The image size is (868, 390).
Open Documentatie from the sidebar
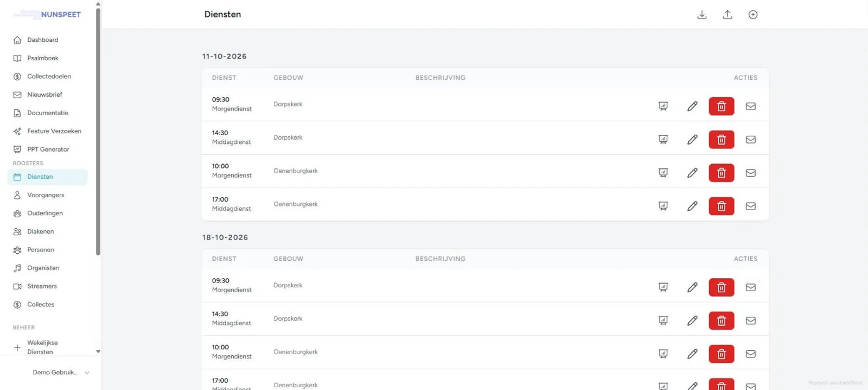click(47, 113)
